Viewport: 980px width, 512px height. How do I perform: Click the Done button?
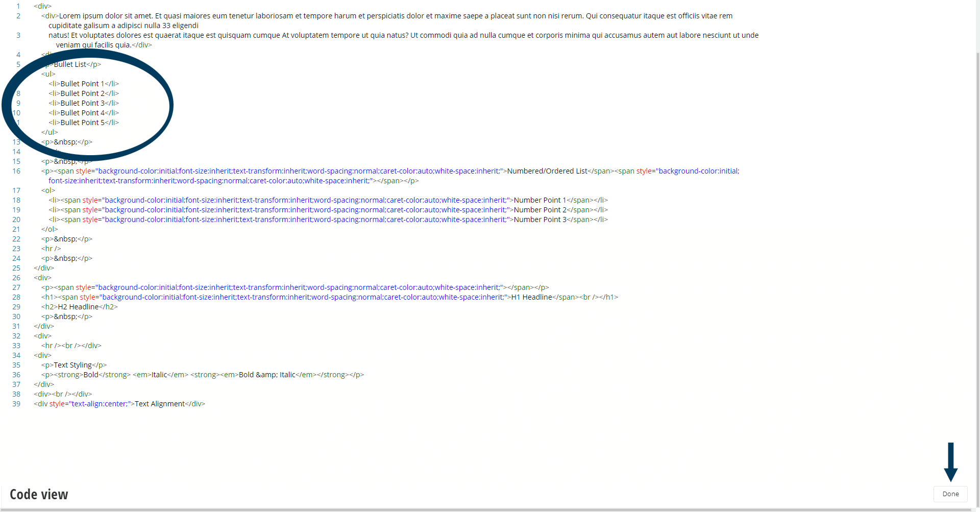pos(950,494)
